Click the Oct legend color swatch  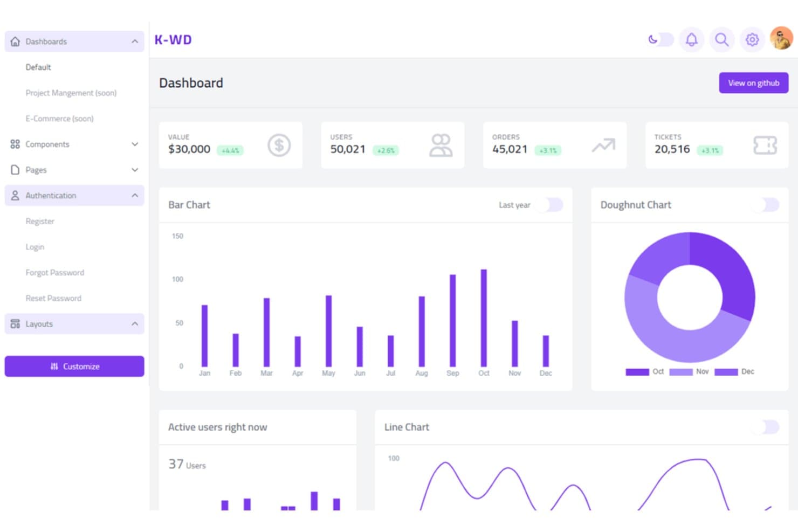coord(637,372)
